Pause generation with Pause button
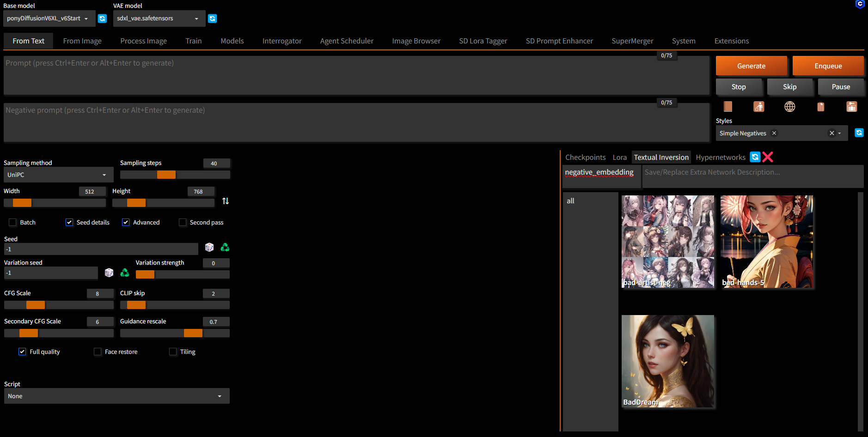The width and height of the screenshot is (868, 437). (x=841, y=87)
